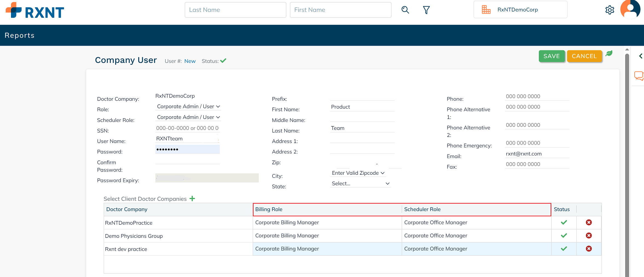This screenshot has height=277, width=644.
Task: Click the building icon beside RxNTDemoCorp
Action: [x=486, y=10]
